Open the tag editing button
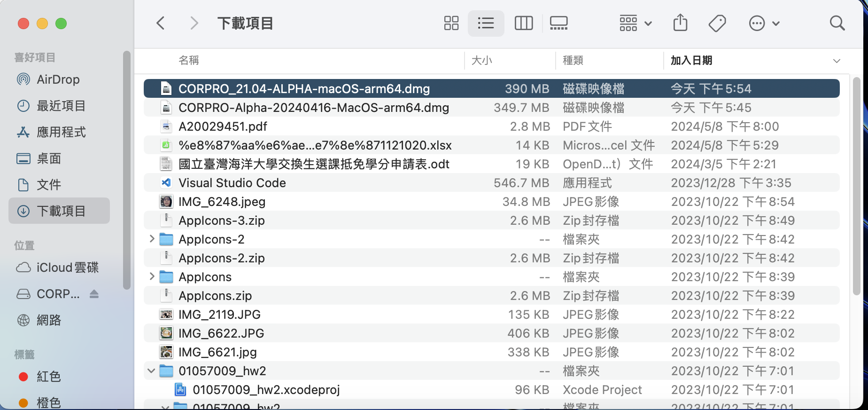The height and width of the screenshot is (410, 868). click(717, 23)
